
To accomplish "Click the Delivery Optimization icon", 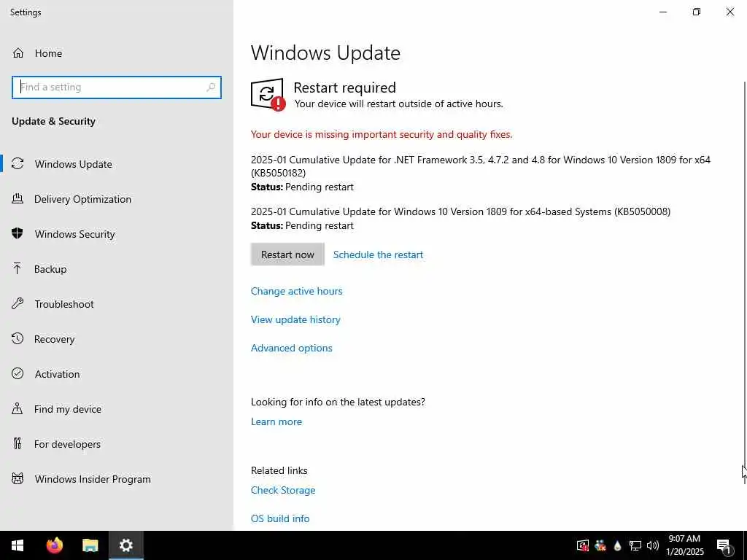I will pos(18,198).
